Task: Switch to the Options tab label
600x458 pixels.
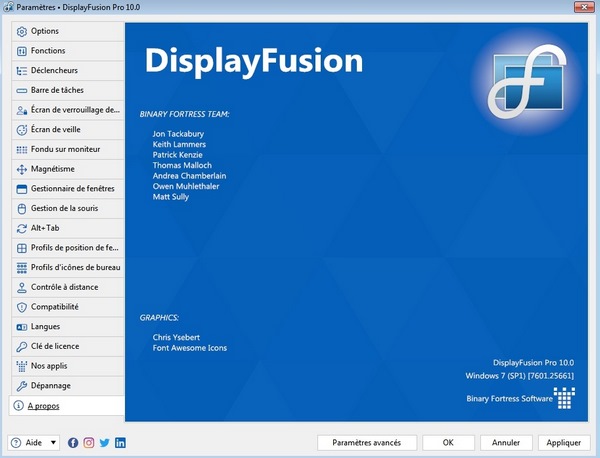Action: [x=45, y=31]
